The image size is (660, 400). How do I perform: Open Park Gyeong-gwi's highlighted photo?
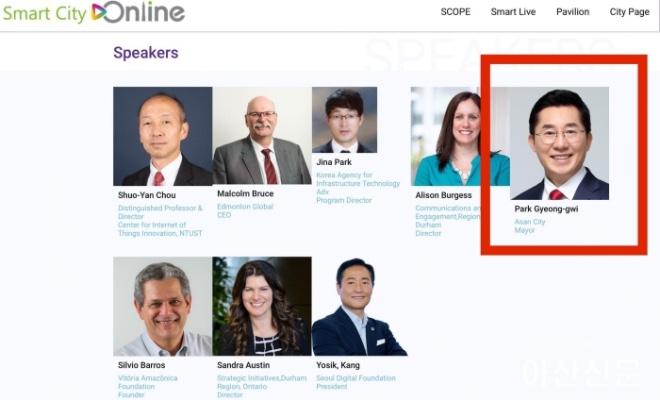[561, 143]
